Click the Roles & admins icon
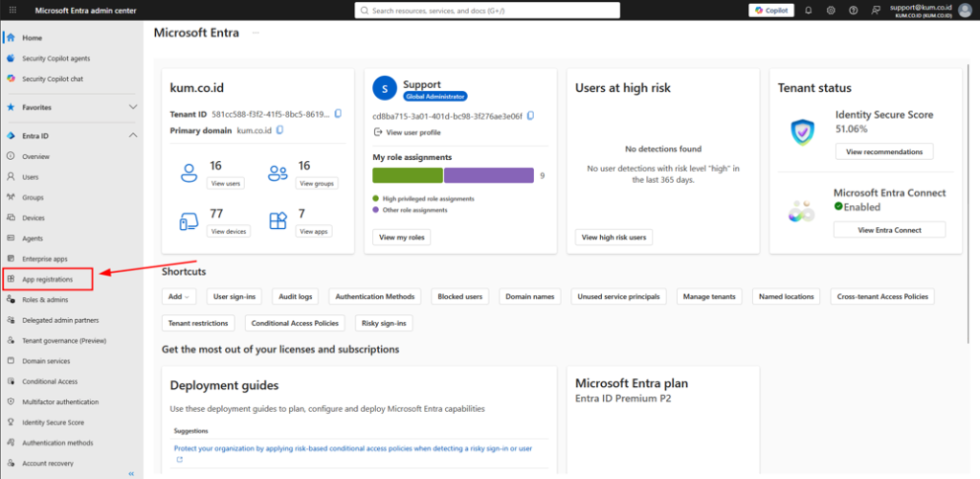 point(11,300)
